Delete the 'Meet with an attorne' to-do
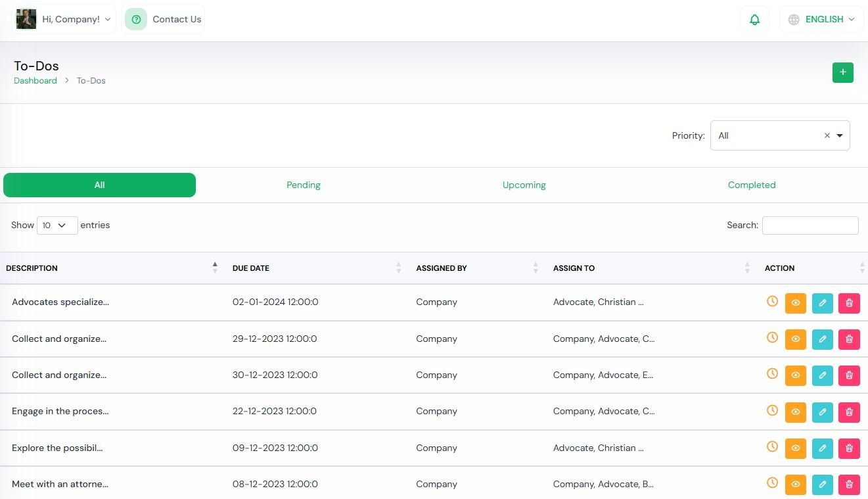 click(849, 485)
